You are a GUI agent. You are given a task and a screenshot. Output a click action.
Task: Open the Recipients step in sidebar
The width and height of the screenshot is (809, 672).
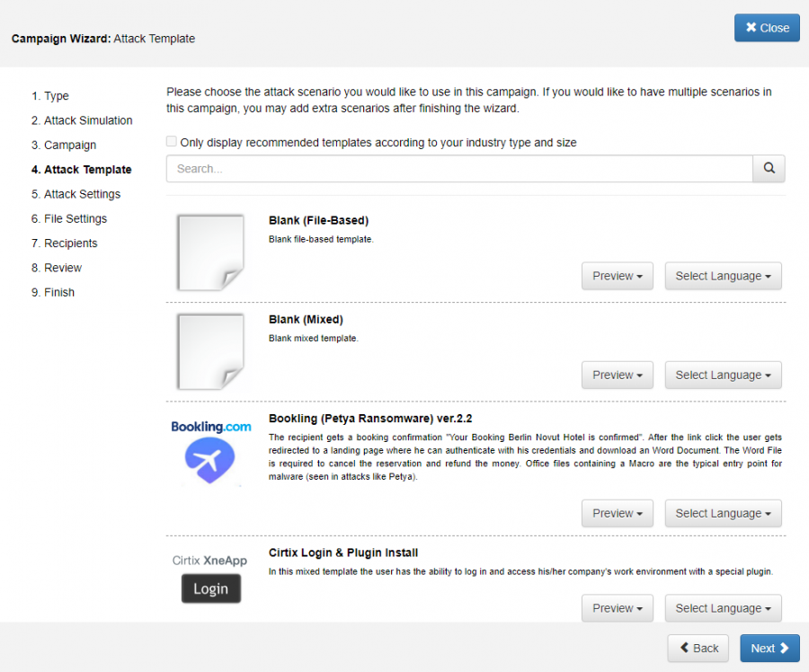click(70, 243)
